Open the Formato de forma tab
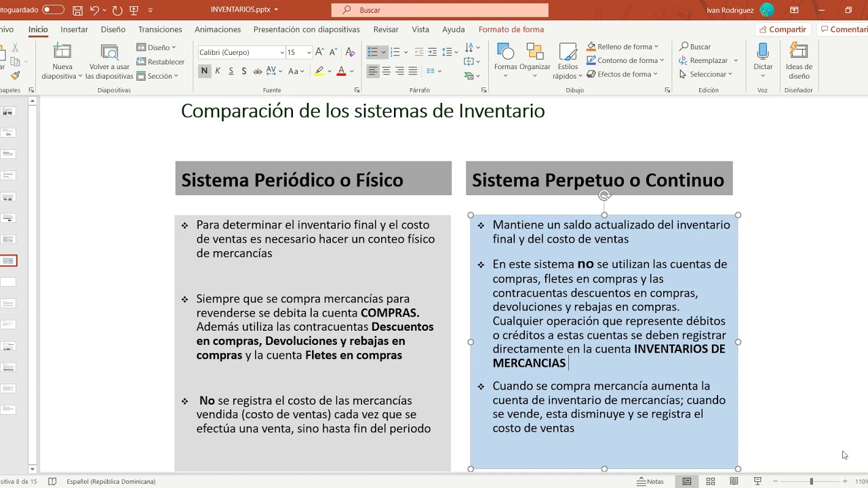 tap(511, 30)
